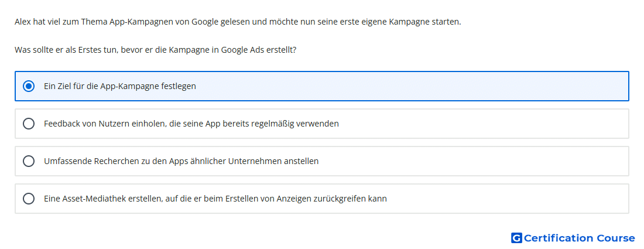Click the 'Ein Ziel für die App-Kampagne festlegen' label
Viewport: 644px width, 249px height.
tap(120, 86)
